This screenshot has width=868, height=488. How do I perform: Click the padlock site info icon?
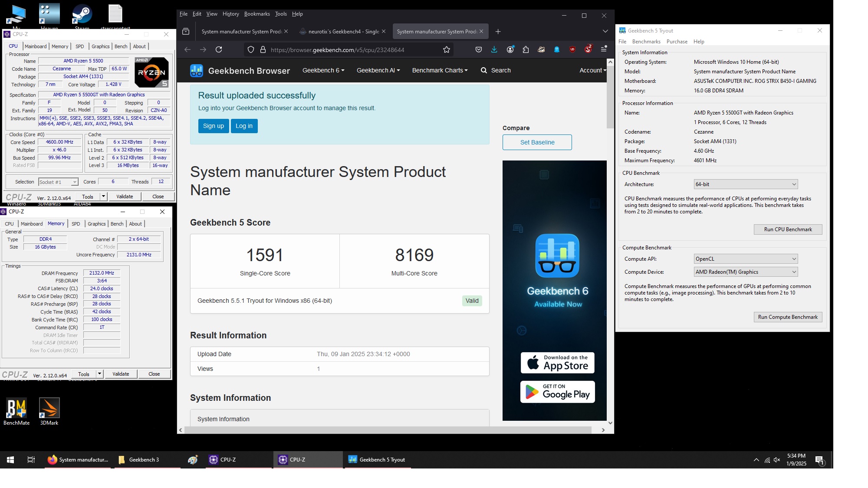tap(263, 50)
